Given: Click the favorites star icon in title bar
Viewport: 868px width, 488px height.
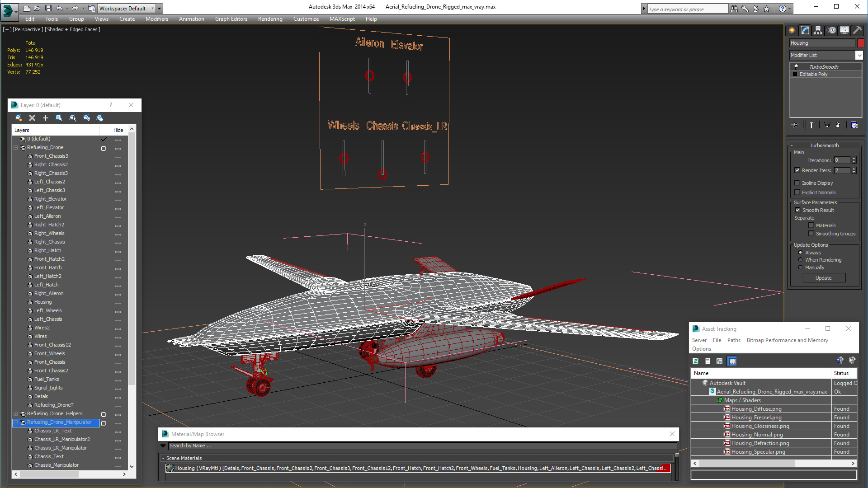Looking at the screenshot, I should coord(766,9).
